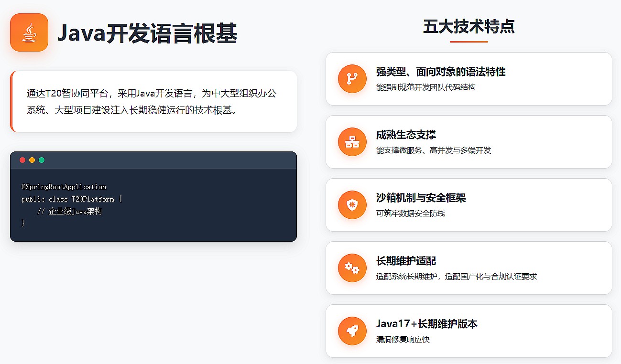Viewport: 621px width, 364px height.
Task: Select the network diagram icon for 成熟生态支撑
Action: coord(352,142)
